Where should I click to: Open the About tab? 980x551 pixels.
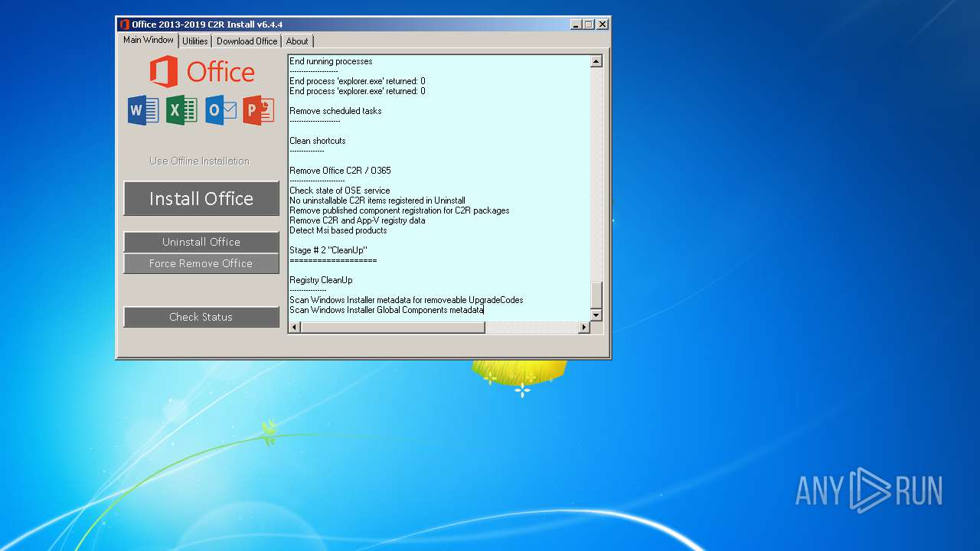pos(297,41)
